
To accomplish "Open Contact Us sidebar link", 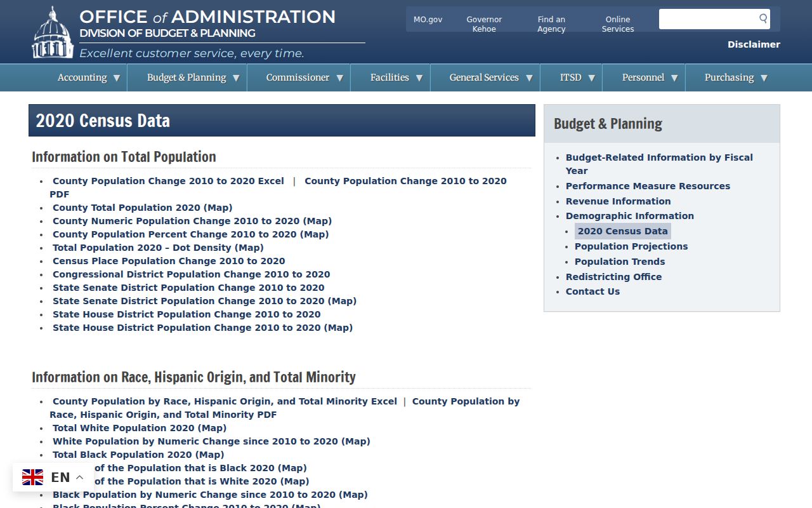I will click(x=593, y=291).
